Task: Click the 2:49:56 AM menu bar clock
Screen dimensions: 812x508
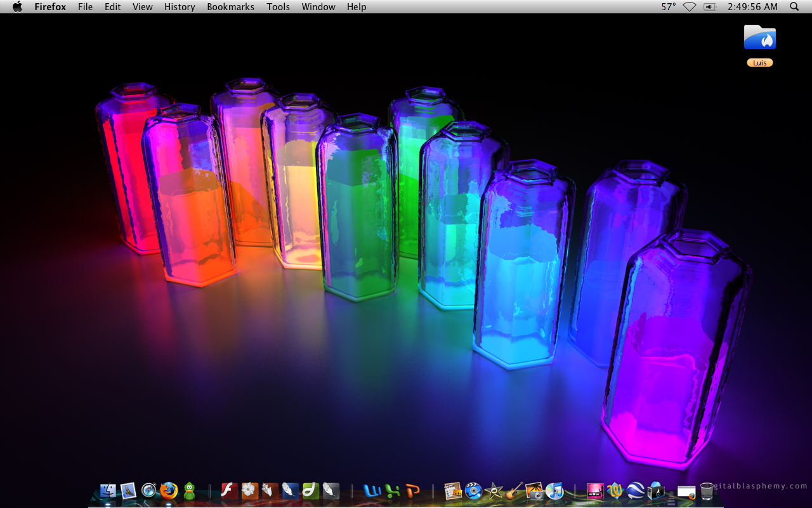Action: tap(752, 7)
